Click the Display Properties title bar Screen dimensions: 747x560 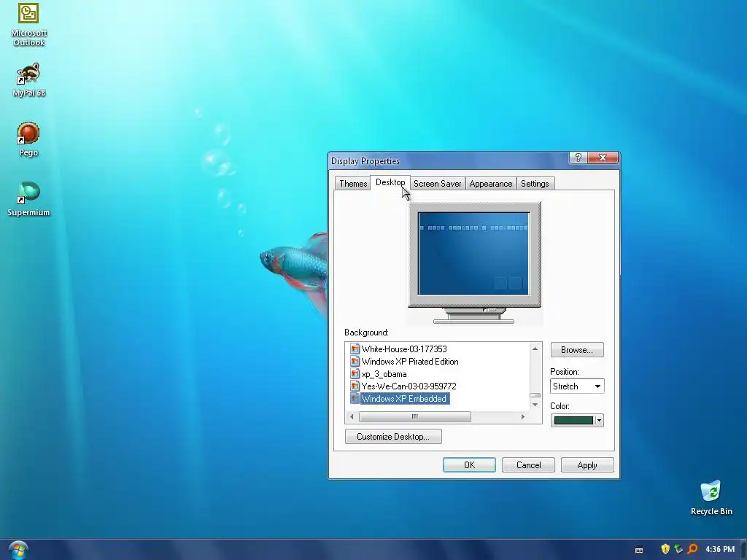coord(448,160)
